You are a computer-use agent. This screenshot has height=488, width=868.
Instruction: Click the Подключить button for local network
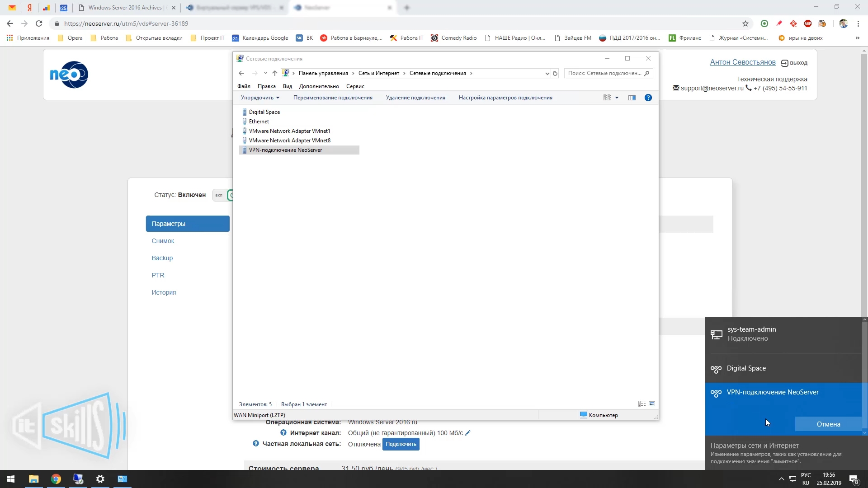click(401, 444)
